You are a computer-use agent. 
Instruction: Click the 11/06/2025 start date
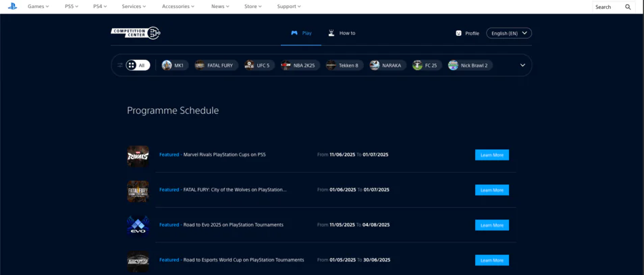342,154
